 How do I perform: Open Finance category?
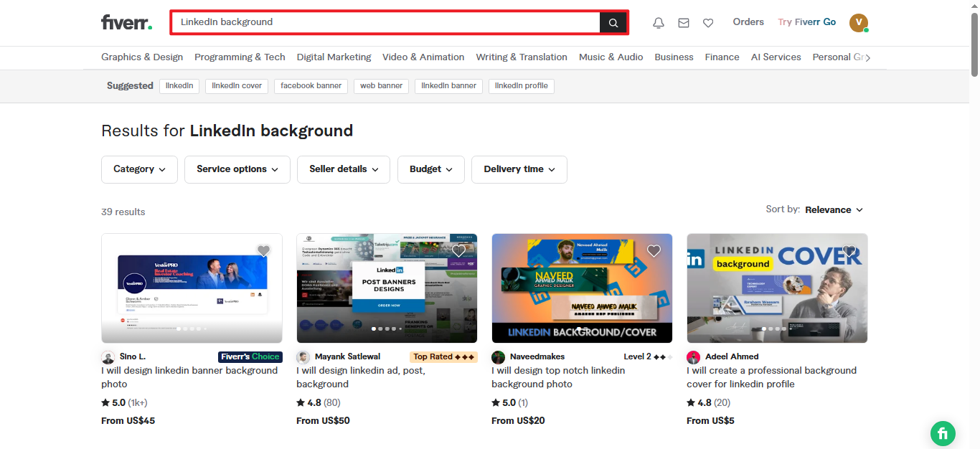[722, 57]
